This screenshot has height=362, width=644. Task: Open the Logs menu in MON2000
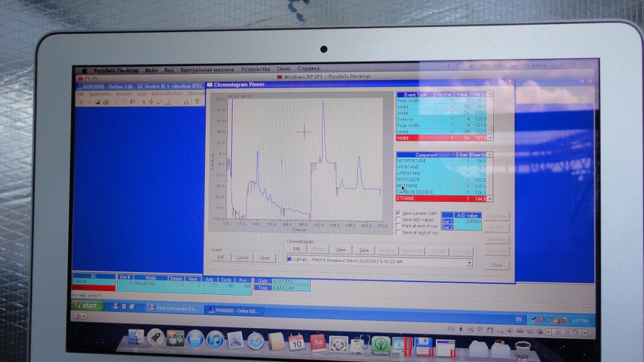(142, 94)
